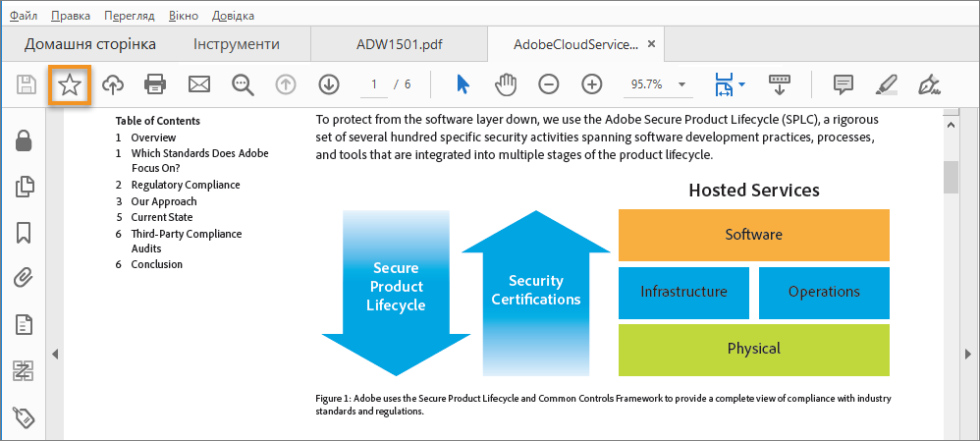Open the security lock panel

24,140
